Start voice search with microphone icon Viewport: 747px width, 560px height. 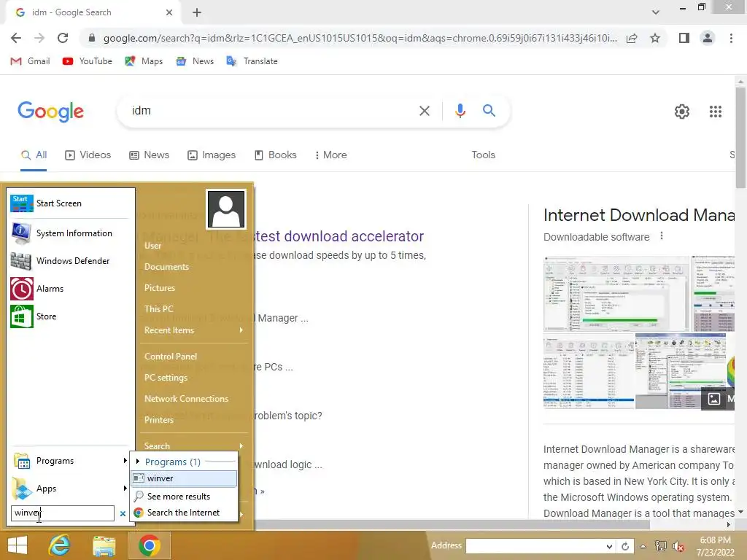point(460,111)
